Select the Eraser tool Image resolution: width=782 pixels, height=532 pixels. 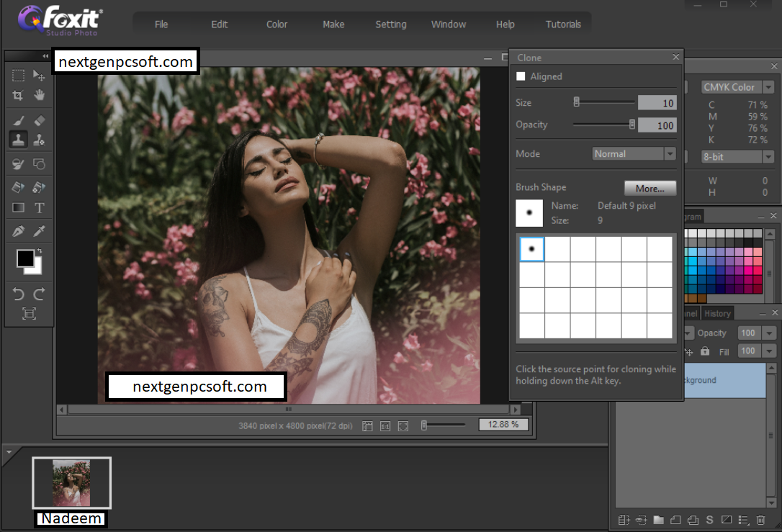pos(40,121)
